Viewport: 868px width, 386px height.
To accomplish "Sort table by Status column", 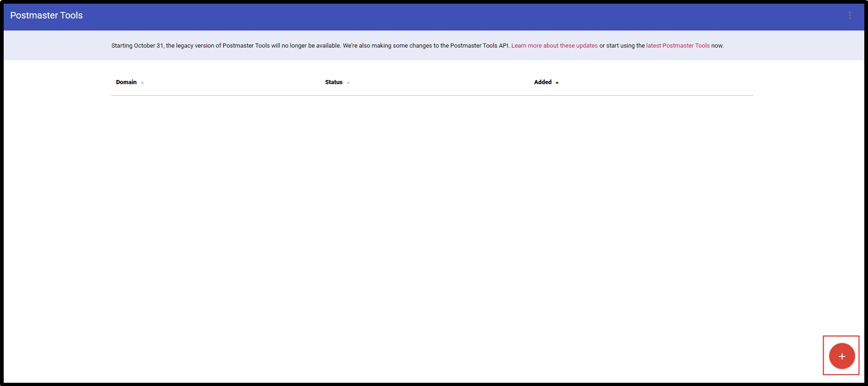I will pos(337,82).
